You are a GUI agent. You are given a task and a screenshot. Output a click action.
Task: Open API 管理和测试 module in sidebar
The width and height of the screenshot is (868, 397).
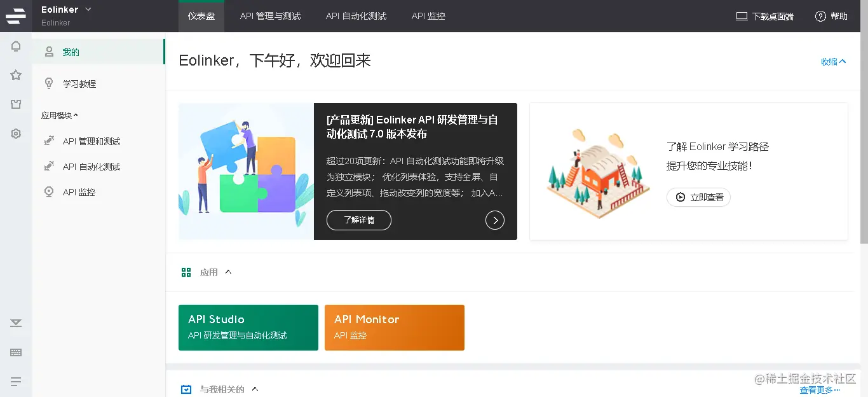(98, 141)
